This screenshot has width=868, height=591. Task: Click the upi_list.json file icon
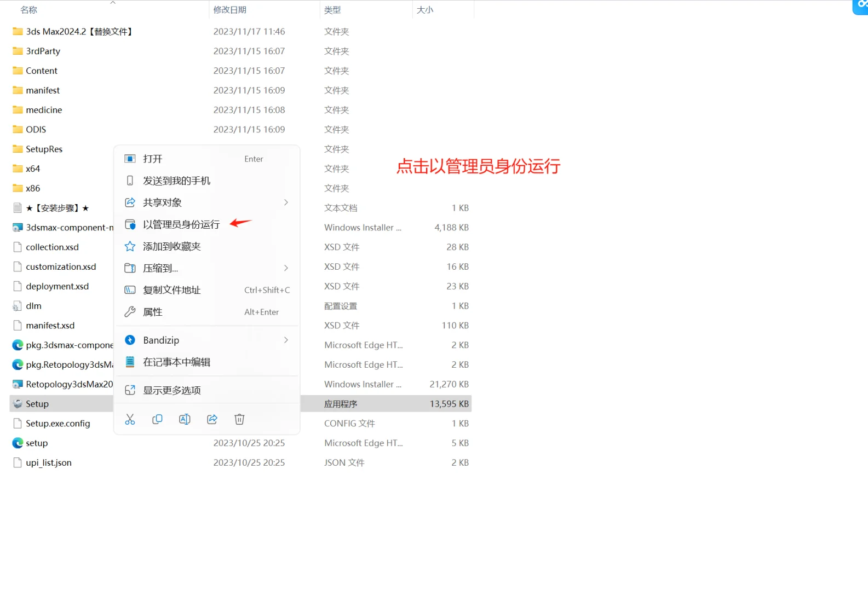(x=18, y=462)
